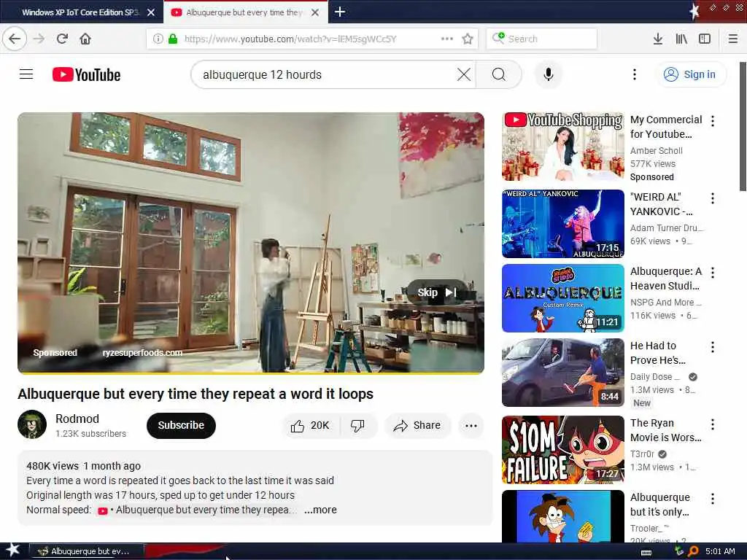
Task: Toggle the browser sidebar icon
Action: tap(705, 39)
